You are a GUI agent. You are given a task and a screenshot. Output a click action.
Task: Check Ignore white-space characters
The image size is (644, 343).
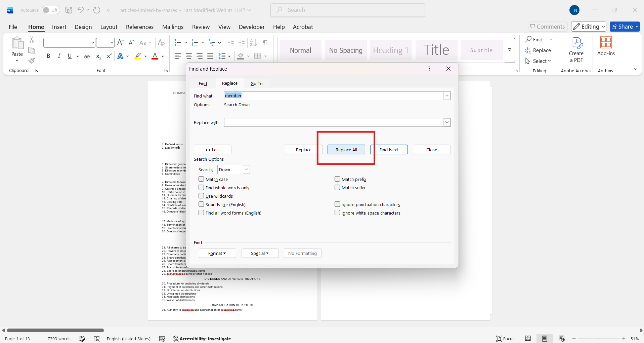(337, 213)
